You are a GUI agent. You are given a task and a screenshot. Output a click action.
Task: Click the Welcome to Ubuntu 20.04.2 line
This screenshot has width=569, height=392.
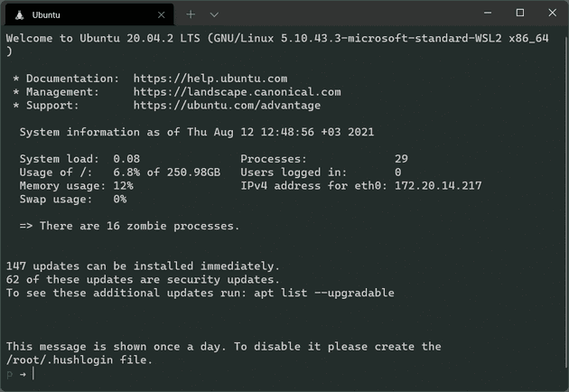point(282,39)
